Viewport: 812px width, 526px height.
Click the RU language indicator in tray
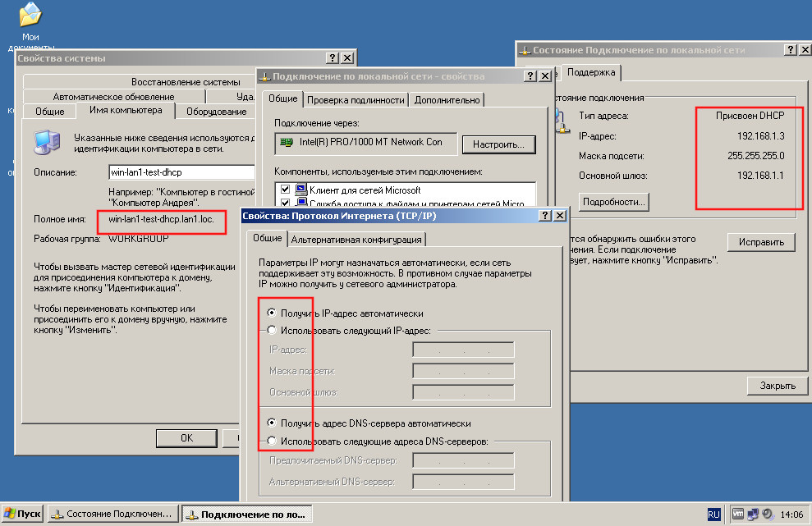(713, 514)
